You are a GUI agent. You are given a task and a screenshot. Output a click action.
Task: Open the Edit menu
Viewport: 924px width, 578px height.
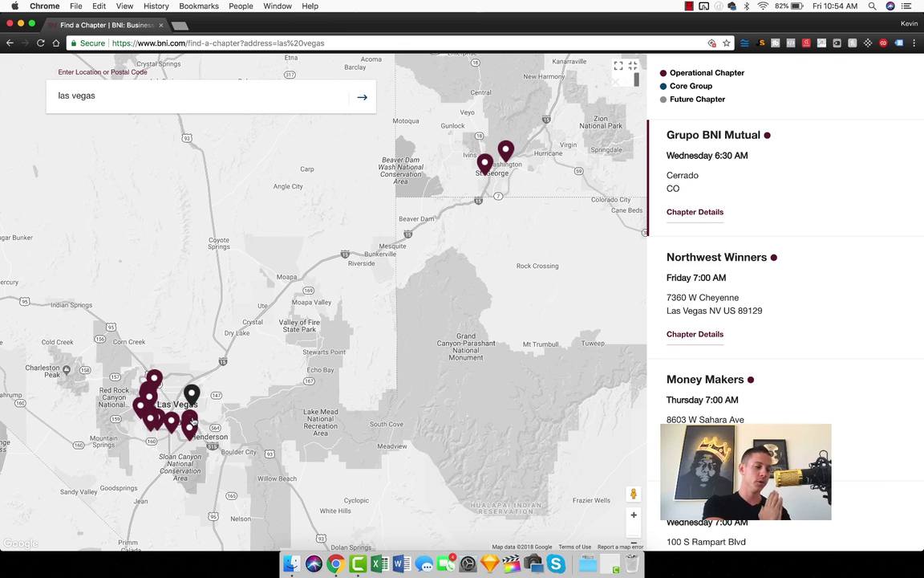pos(99,6)
